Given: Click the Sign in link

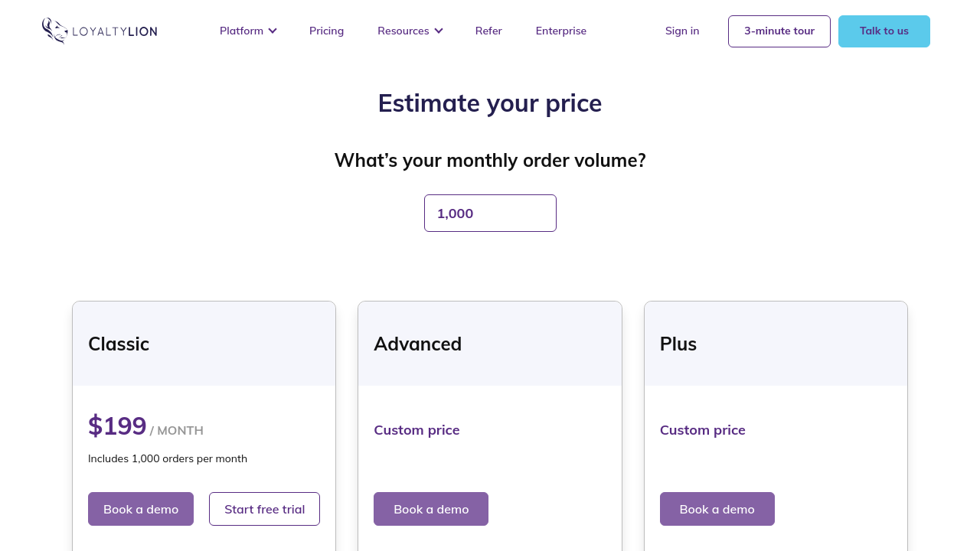Looking at the screenshot, I should coord(681,31).
